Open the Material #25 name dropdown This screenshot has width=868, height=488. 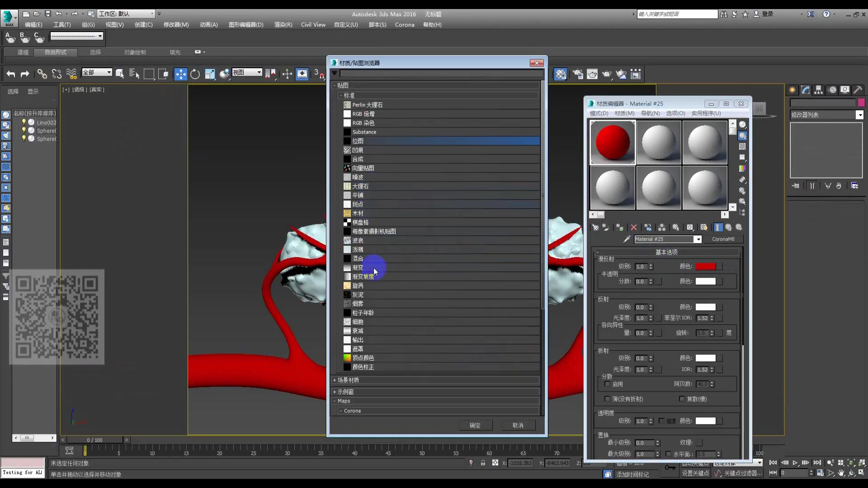pyautogui.click(x=698, y=239)
